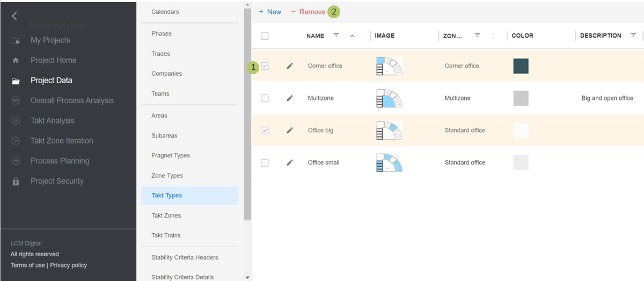Viewport: 644px width, 281px height.
Task: Toggle the select-all header checkbox
Action: pos(265,36)
